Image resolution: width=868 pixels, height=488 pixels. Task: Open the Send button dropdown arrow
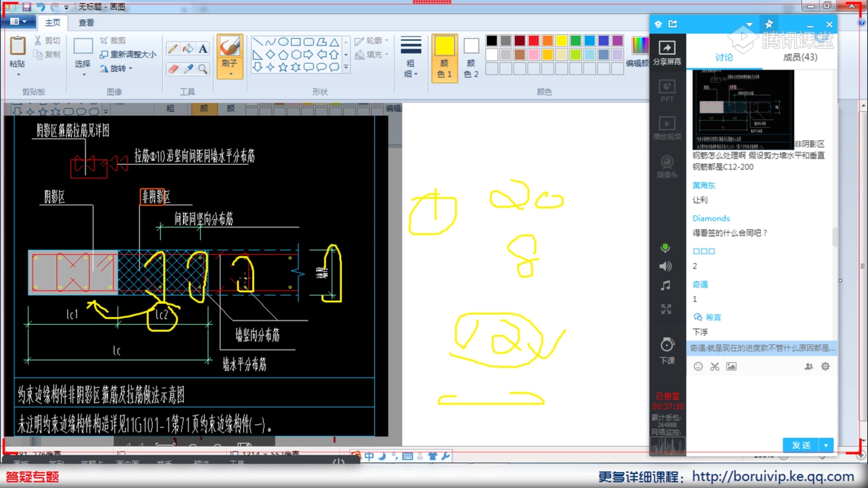coord(826,445)
